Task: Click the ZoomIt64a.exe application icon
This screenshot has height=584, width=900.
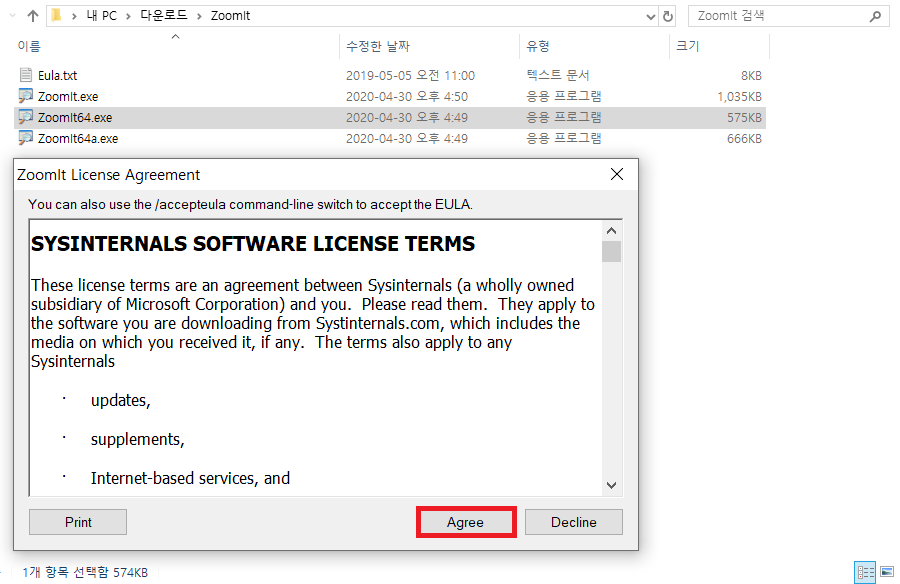Action: pyautogui.click(x=26, y=138)
